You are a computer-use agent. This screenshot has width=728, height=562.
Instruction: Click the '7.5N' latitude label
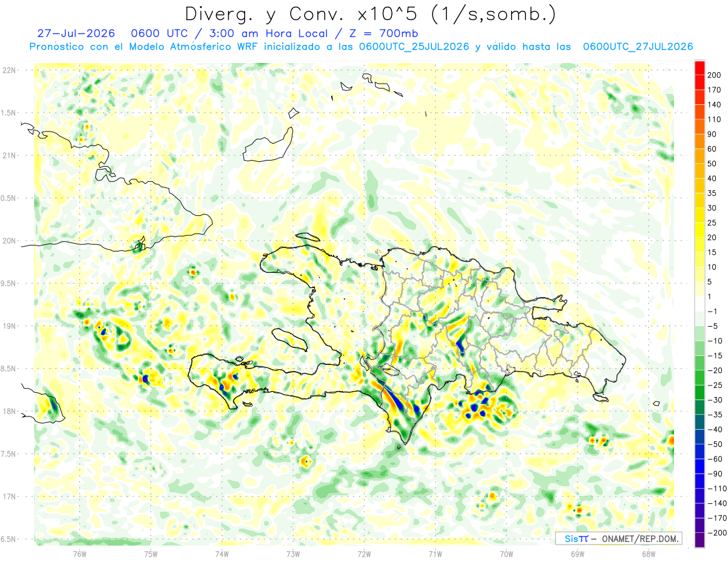8,453
